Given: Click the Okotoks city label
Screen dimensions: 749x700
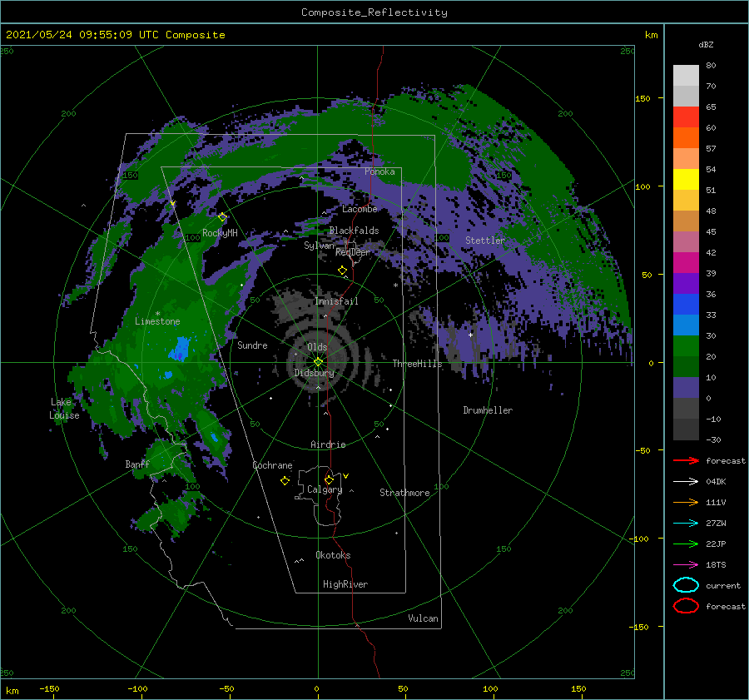Looking at the screenshot, I should point(333,555).
